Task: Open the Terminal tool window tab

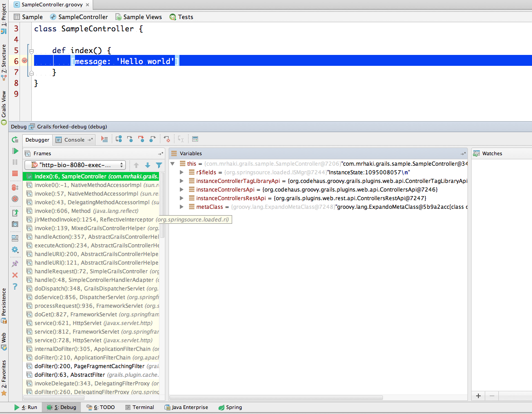Action: click(x=139, y=407)
